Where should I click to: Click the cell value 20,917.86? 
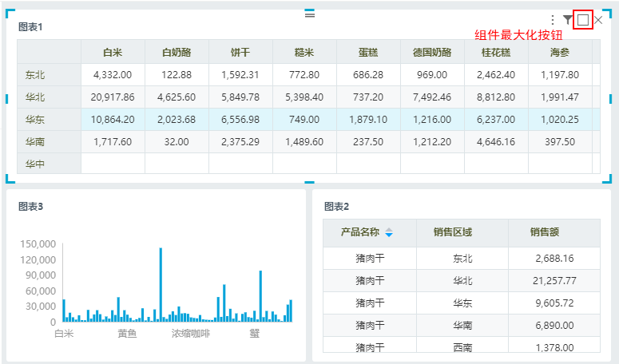(x=113, y=97)
